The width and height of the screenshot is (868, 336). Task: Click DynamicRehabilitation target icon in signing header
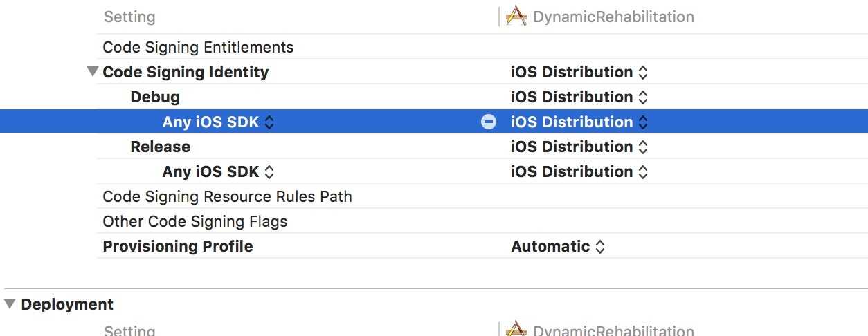tap(516, 16)
